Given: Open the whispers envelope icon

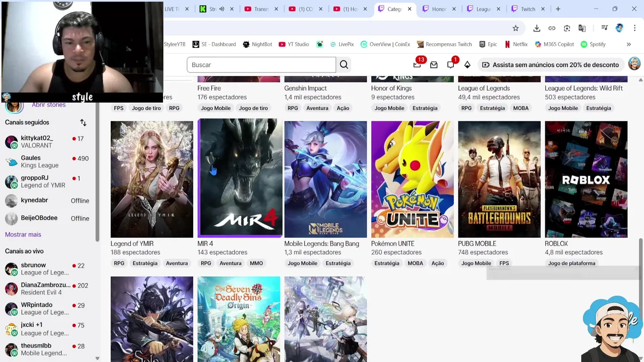Looking at the screenshot, I should click(x=434, y=65).
